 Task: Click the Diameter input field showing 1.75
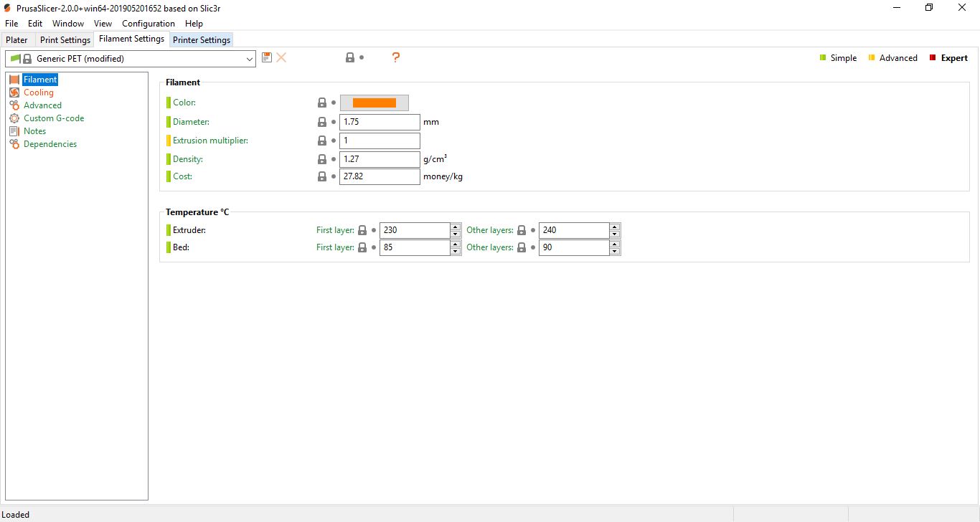(380, 122)
